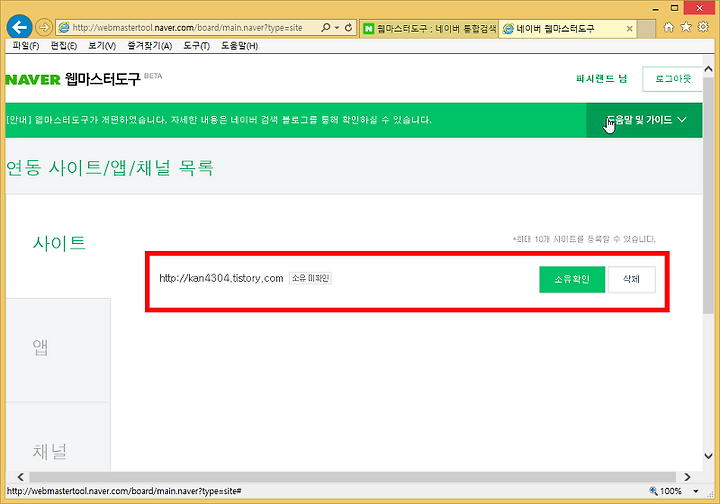Viewport: 720px width, 504px height.
Task: Click the horizontal scrollbar left arrow
Action: pos(20,477)
